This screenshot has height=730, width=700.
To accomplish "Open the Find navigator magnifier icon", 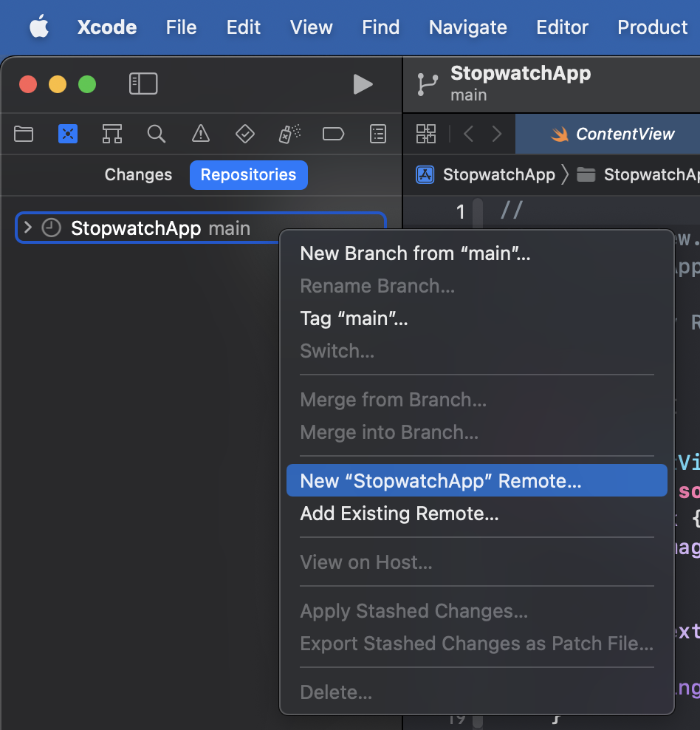I will tap(156, 134).
